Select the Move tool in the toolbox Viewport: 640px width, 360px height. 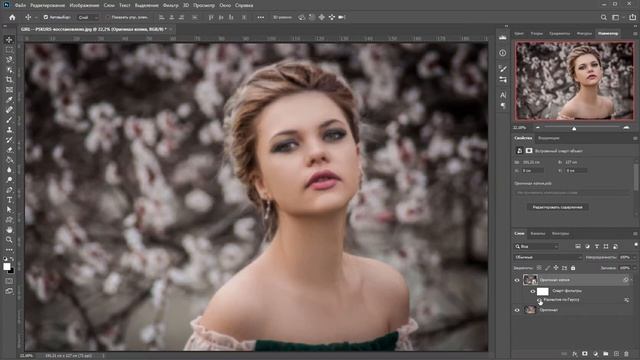[9, 40]
